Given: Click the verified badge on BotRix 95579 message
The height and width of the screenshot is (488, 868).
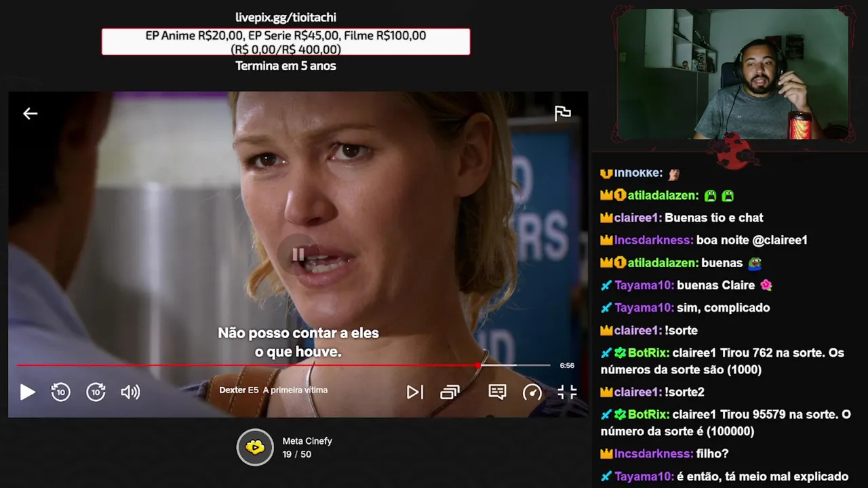Looking at the screenshot, I should click(620, 414).
